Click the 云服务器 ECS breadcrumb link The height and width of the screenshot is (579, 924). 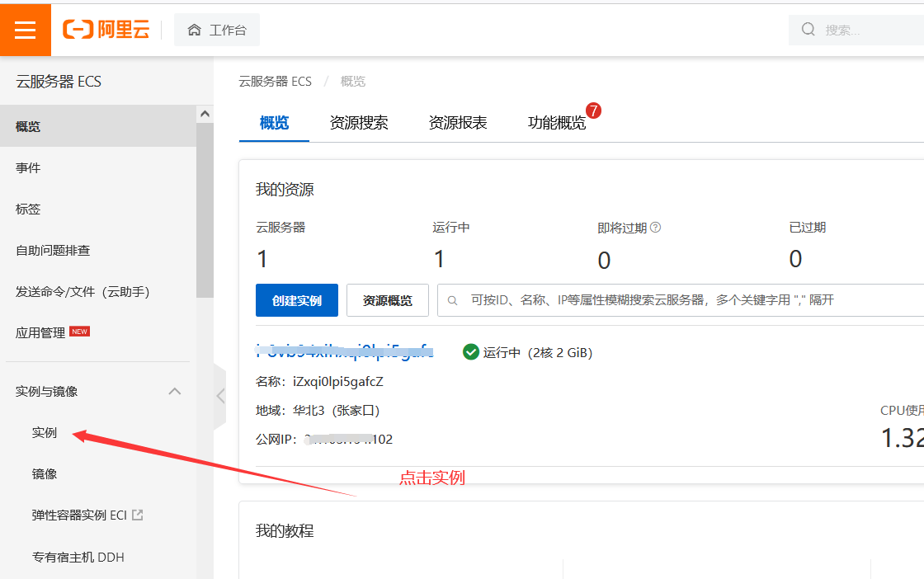pyautogui.click(x=276, y=82)
